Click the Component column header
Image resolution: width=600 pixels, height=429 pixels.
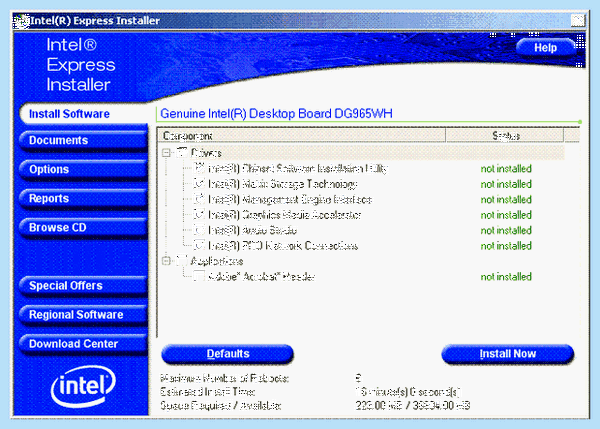(x=302, y=135)
